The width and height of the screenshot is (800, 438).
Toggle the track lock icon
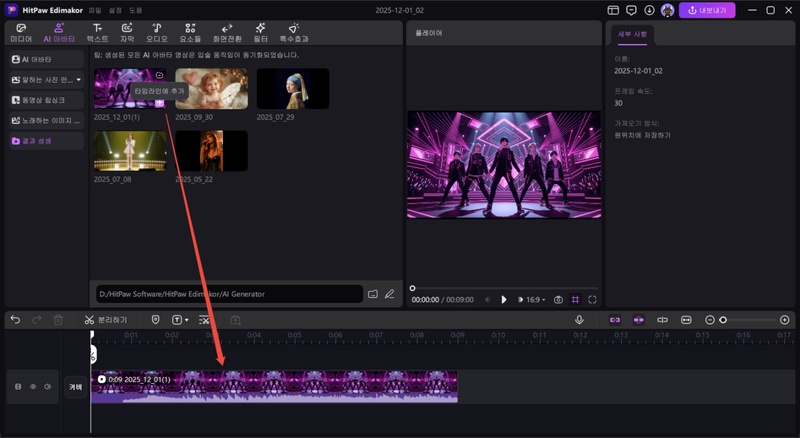(x=17, y=386)
